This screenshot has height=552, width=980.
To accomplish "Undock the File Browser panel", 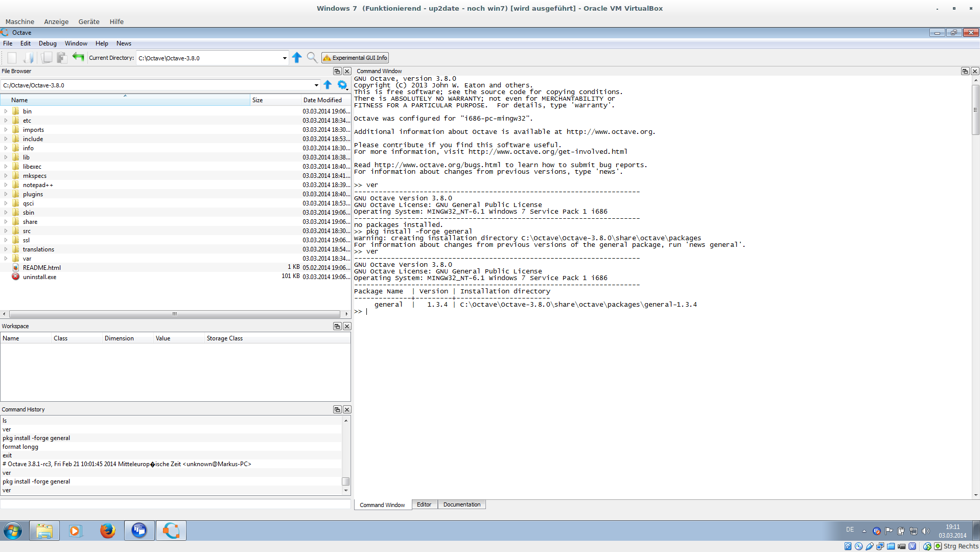I will tap(337, 71).
